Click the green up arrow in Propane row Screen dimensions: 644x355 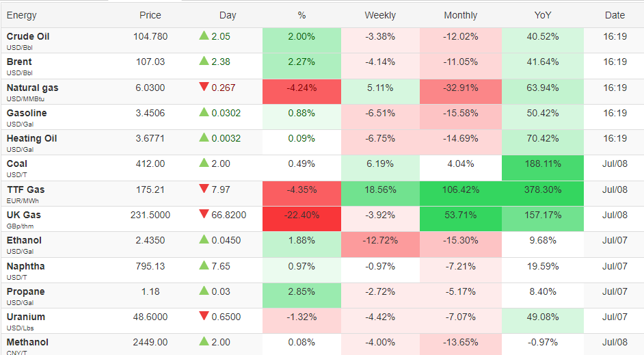pos(204,291)
